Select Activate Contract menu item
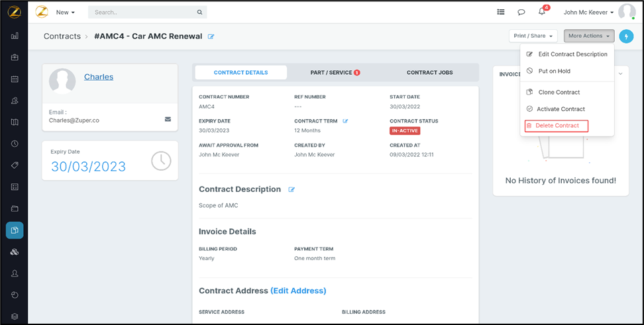The image size is (644, 325). coord(566,109)
